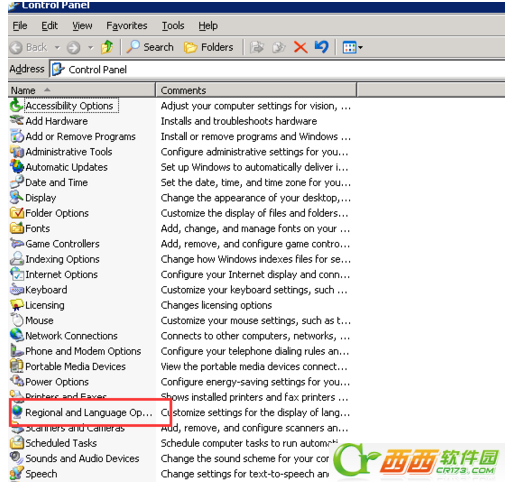The height and width of the screenshot is (482, 505).
Task: Click the 'Speech' item name
Action: tap(41, 474)
